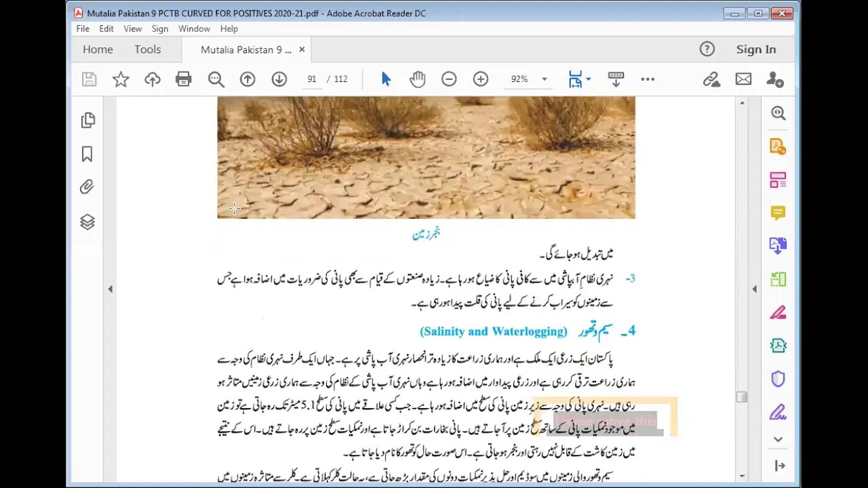Add the file to starred bookmarks
Viewport: 868px width, 488px height.
click(x=121, y=79)
